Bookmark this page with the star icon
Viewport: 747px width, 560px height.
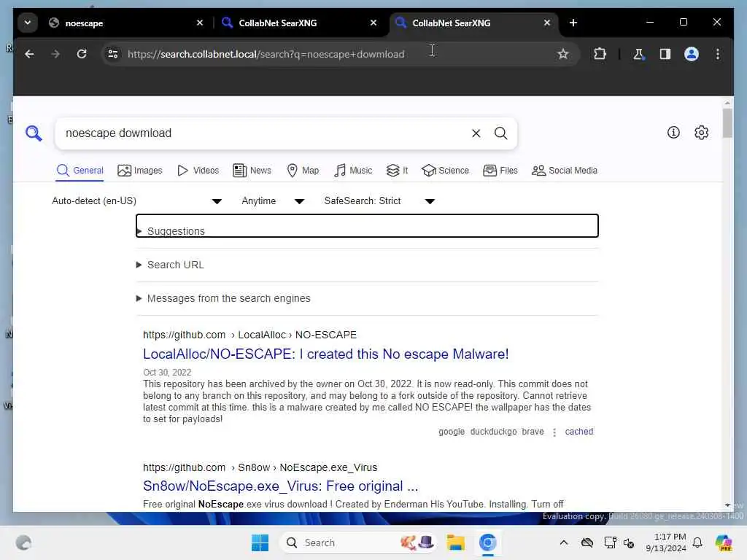[562, 54]
